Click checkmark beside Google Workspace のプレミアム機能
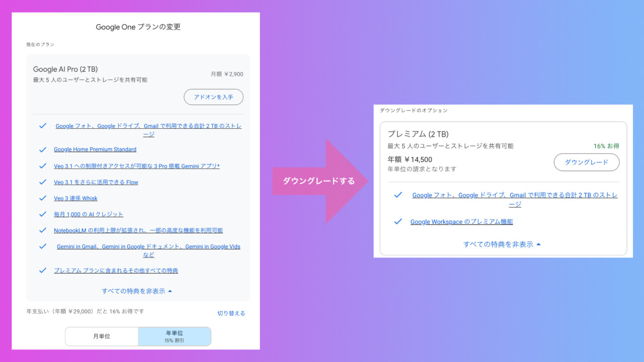Viewport: 644px width, 362px height. (398, 221)
